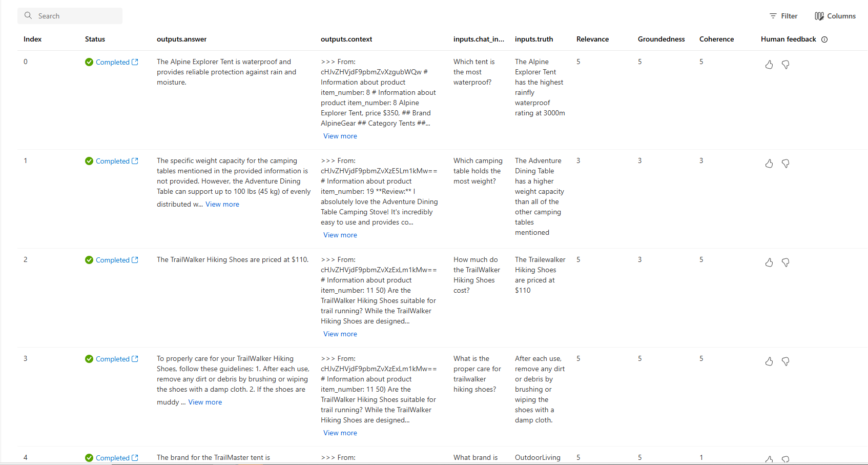Thumbs up the row 1 answer

click(x=769, y=164)
